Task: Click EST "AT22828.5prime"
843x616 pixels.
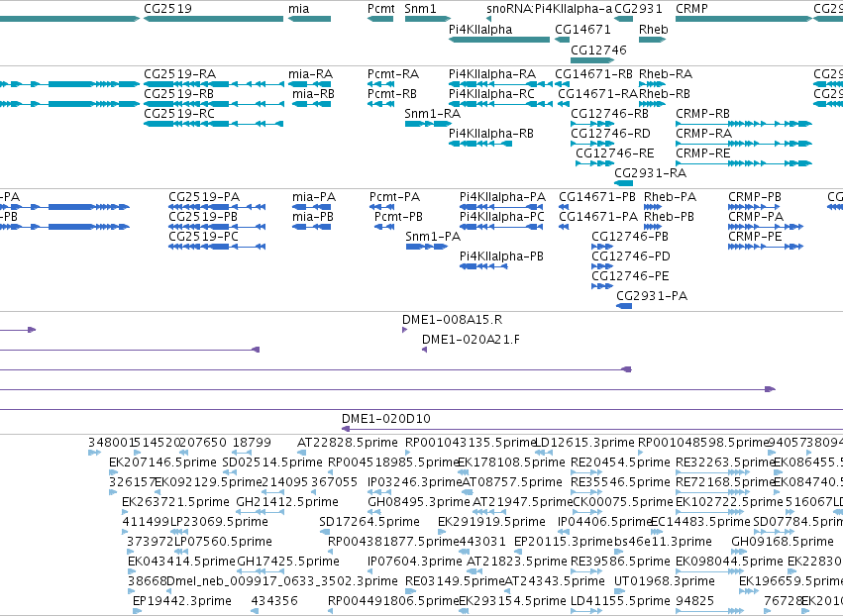Action: tap(348, 443)
